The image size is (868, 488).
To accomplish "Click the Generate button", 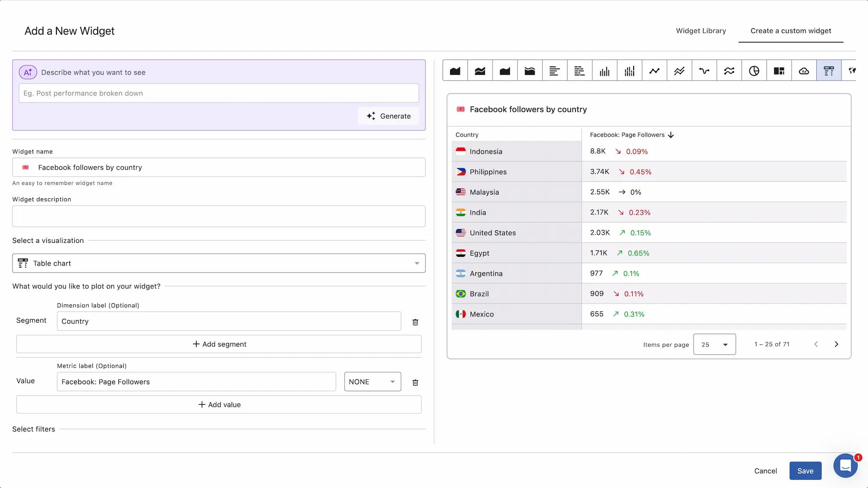I will 388,116.
